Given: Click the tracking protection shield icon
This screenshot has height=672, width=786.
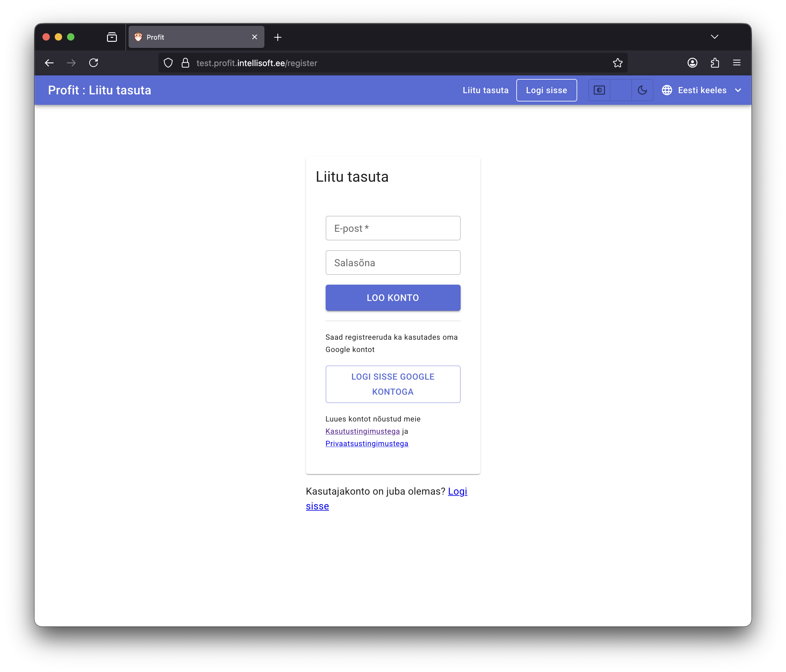Looking at the screenshot, I should 168,63.
